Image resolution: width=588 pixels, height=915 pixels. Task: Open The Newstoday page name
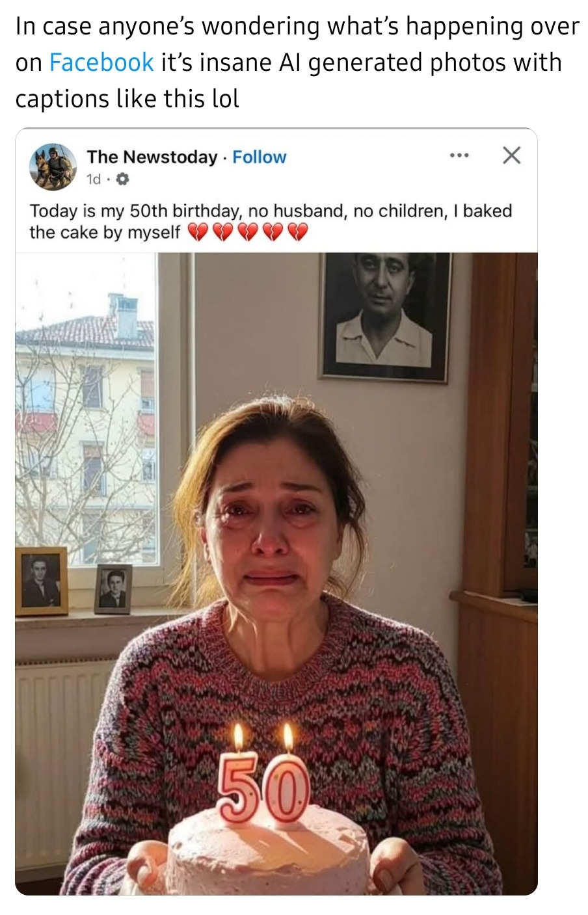point(152,157)
